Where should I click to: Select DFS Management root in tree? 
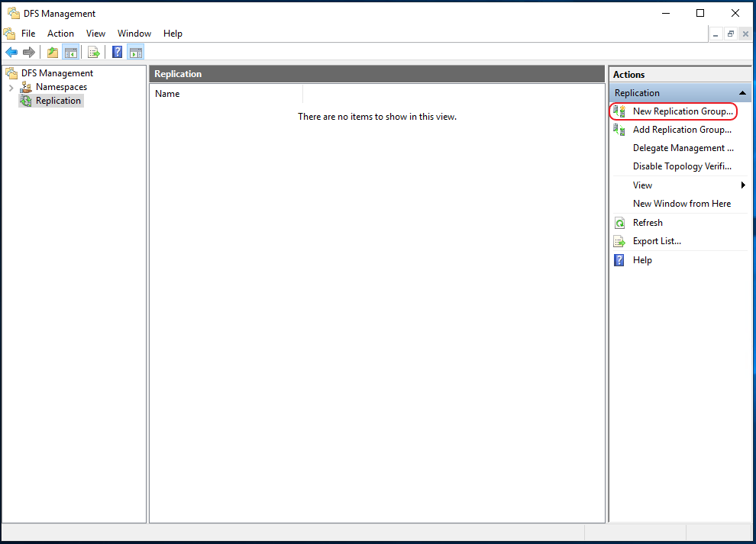(57, 73)
